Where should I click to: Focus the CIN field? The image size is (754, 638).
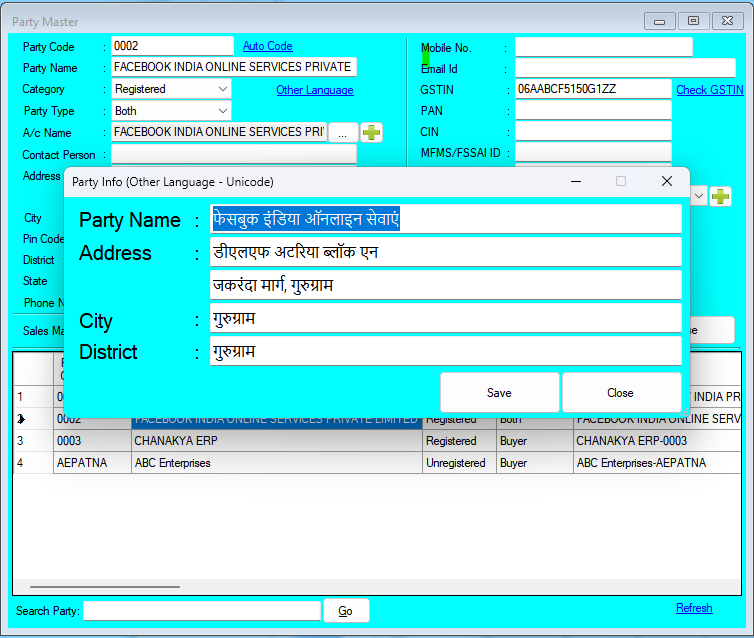click(x=593, y=131)
